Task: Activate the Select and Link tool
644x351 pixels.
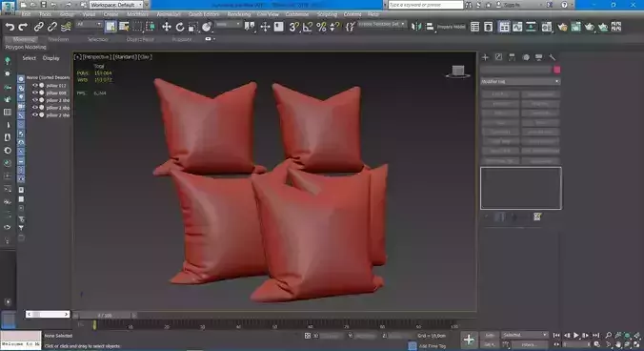Action: click(x=39, y=27)
